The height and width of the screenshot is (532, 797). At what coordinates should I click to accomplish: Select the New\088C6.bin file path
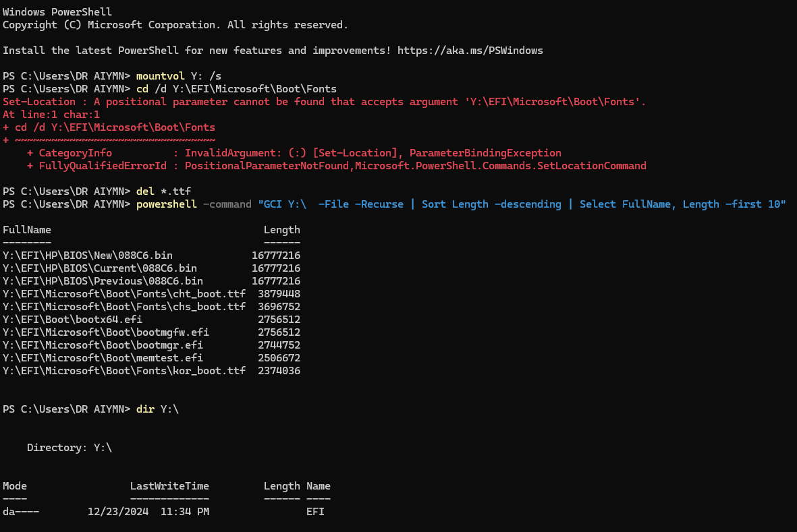88,256
